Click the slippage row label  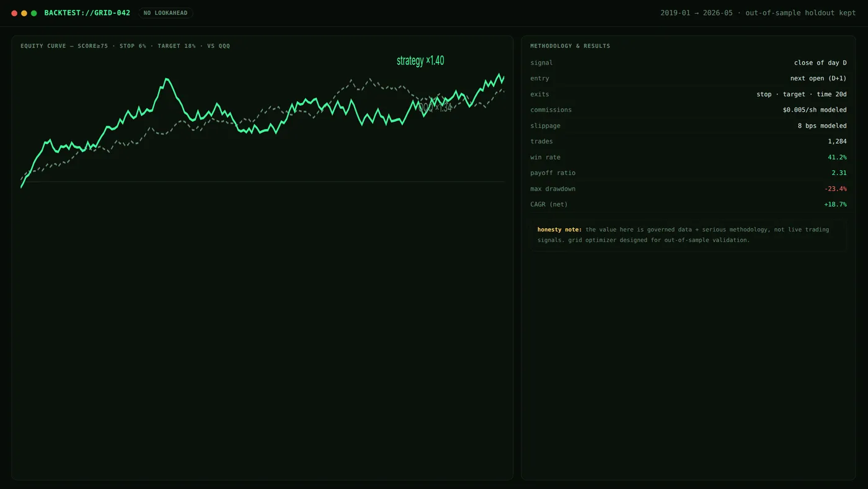[545, 126]
